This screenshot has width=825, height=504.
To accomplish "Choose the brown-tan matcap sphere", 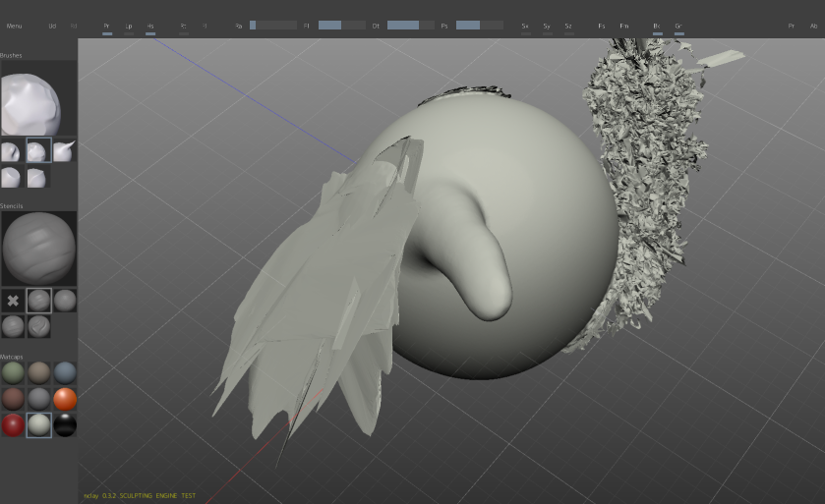I will [38, 373].
